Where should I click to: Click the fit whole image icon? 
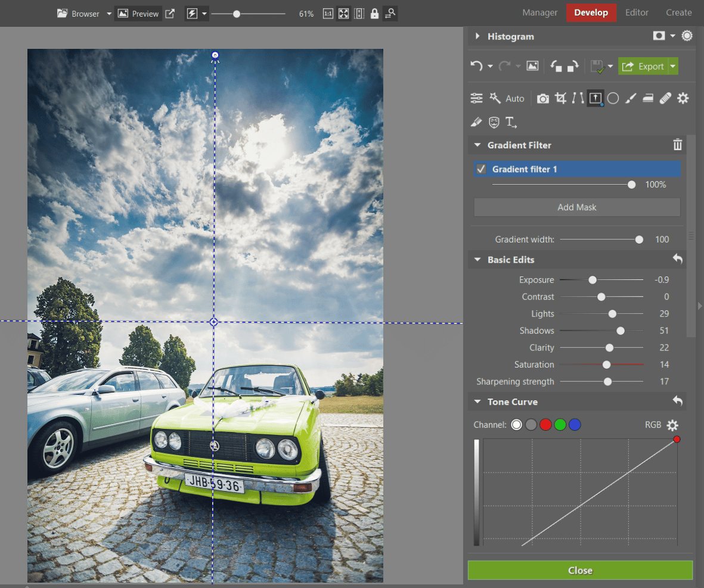343,14
